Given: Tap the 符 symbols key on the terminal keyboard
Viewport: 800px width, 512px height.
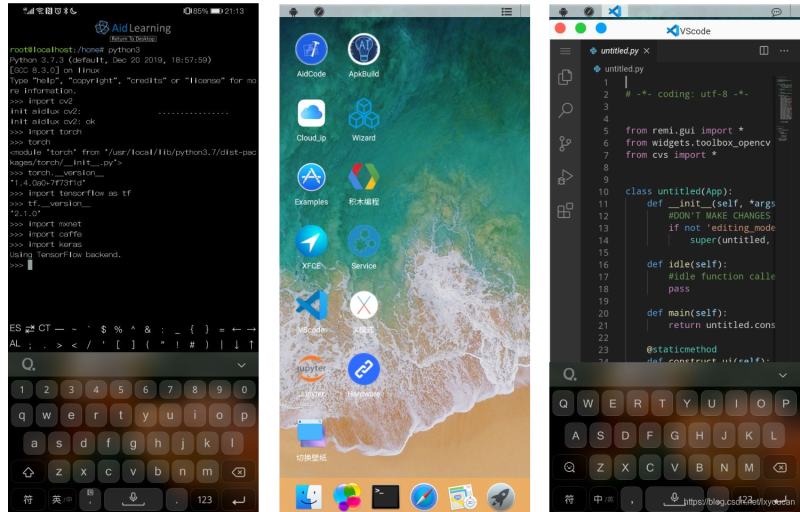Looking at the screenshot, I should 28,499.
